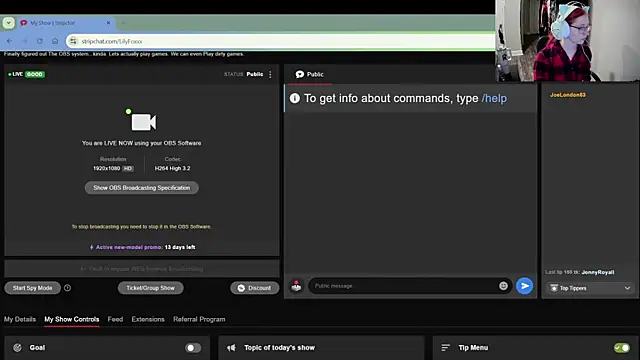Select My Show Controls tab
This screenshot has height=360, width=640.
click(x=72, y=319)
